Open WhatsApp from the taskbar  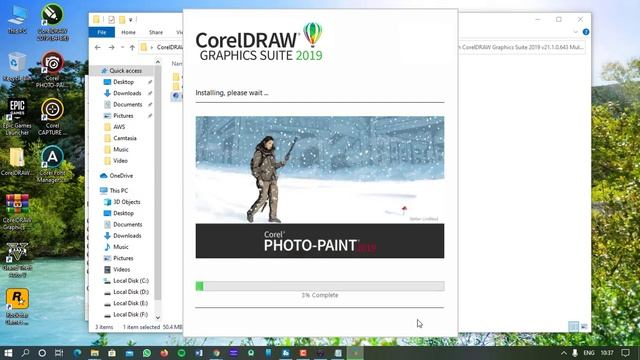click(147, 353)
